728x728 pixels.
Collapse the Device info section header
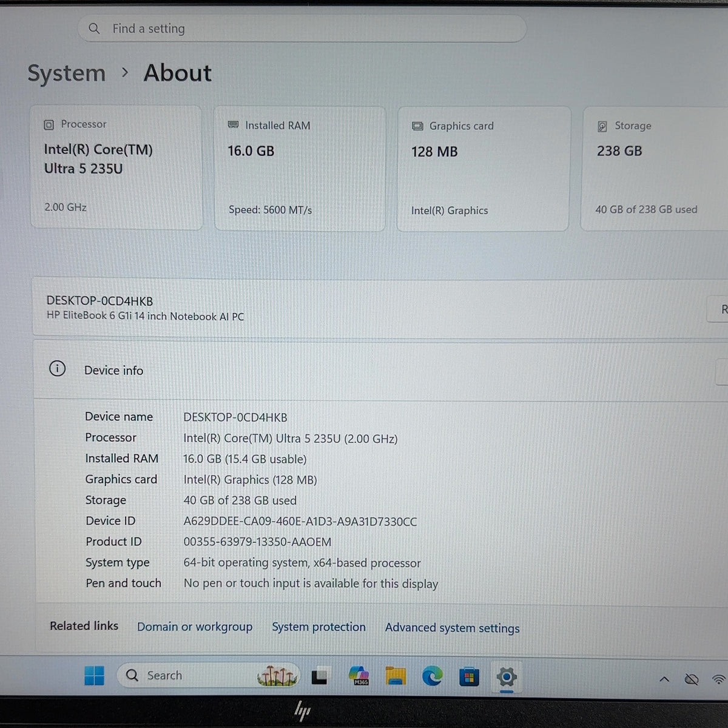[x=380, y=370]
